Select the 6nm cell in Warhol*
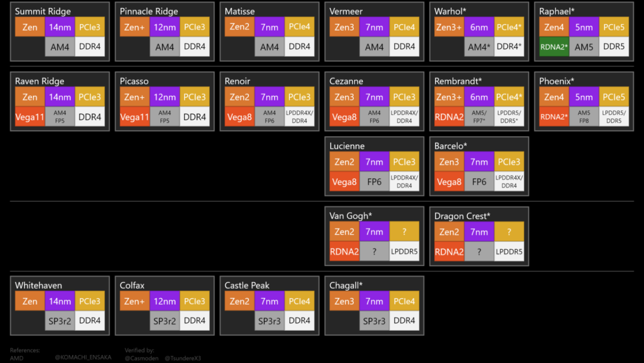 pyautogui.click(x=479, y=27)
